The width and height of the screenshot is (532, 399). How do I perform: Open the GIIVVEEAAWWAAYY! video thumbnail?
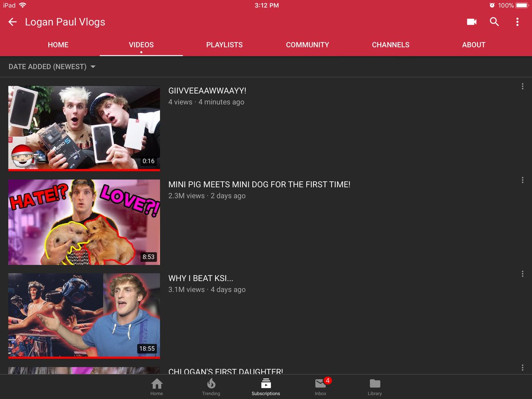click(84, 128)
